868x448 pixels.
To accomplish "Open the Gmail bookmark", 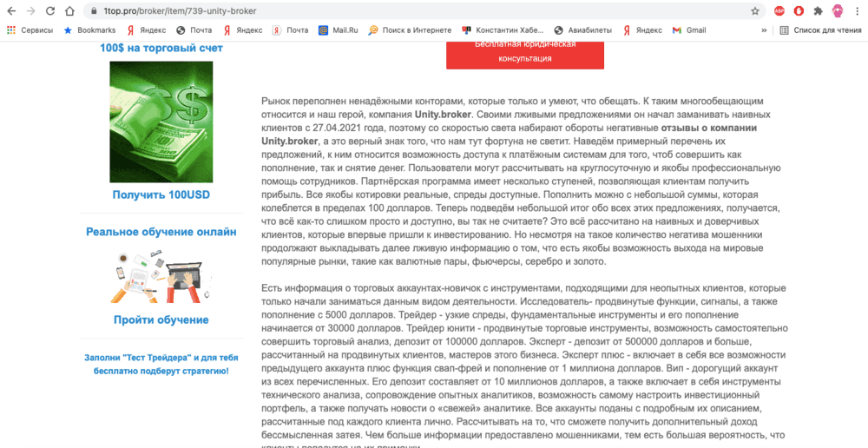I will click(689, 30).
